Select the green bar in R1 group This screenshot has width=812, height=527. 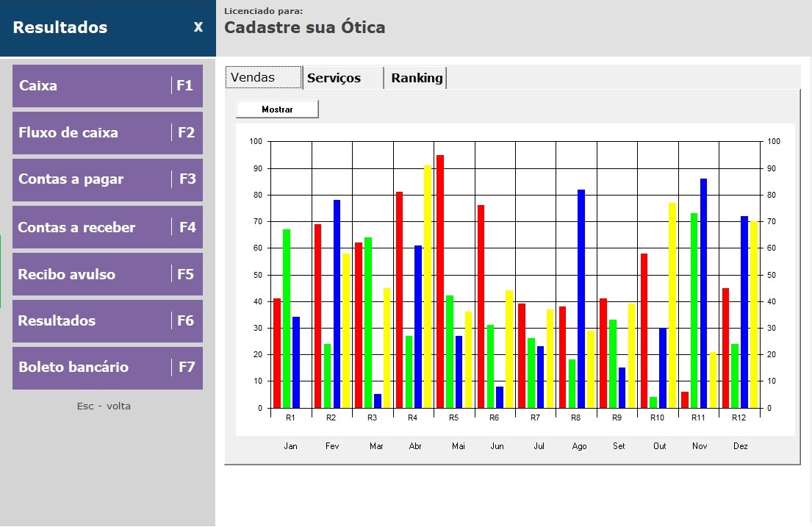tap(287, 318)
